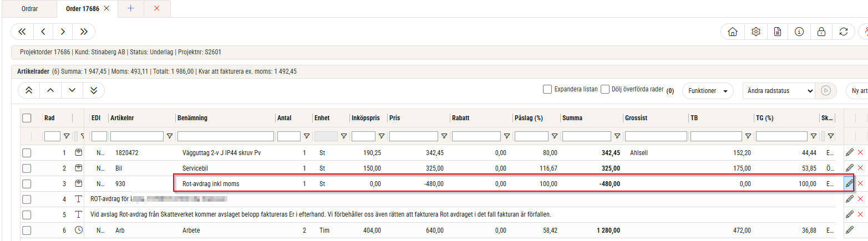Open the Funktioner dropdown menu
Viewport: 868px width, 241px height.
708,90
